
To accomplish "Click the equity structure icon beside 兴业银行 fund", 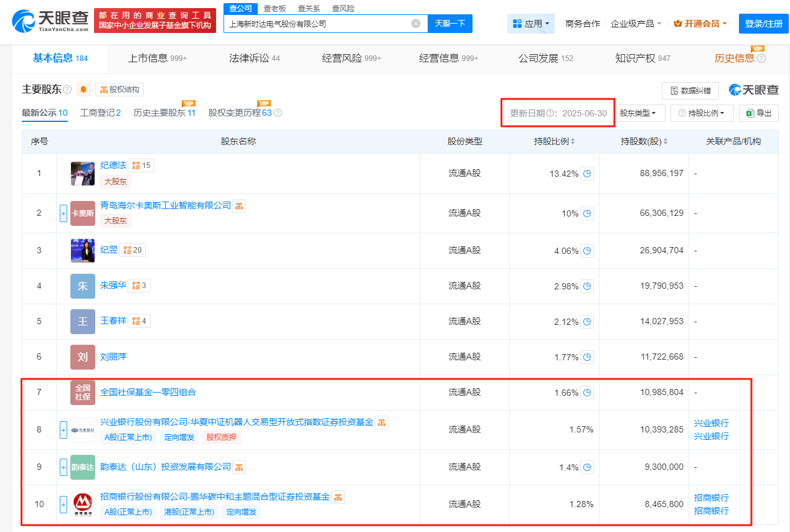I will click(x=382, y=422).
